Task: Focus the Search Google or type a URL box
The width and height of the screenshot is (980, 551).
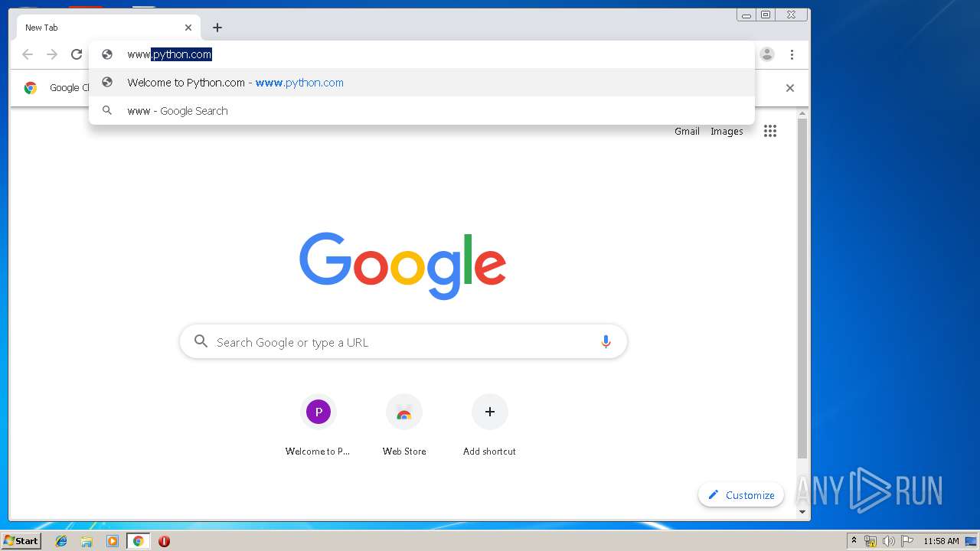Action: pos(403,342)
